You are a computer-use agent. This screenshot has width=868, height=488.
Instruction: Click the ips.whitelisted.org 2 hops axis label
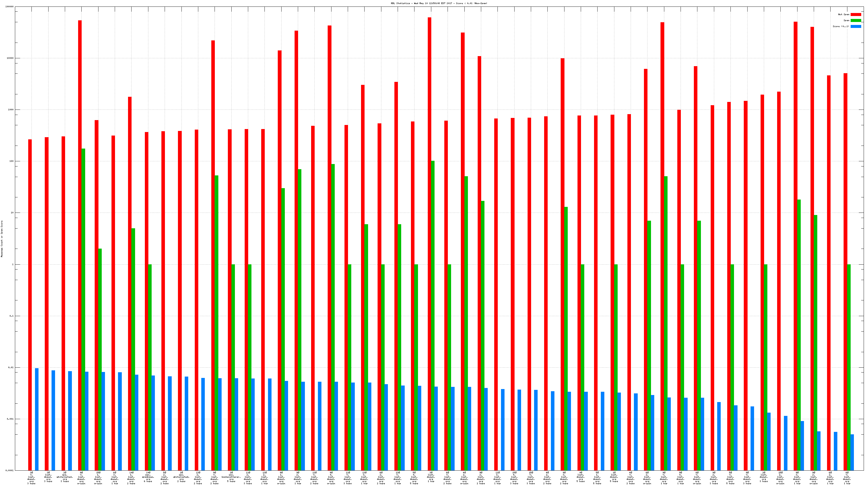181,477
